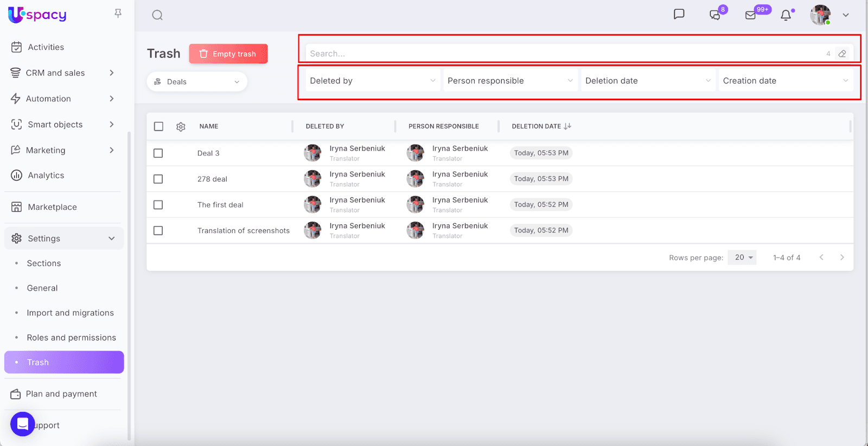Open the Translation of screenshots deal

(x=243, y=231)
